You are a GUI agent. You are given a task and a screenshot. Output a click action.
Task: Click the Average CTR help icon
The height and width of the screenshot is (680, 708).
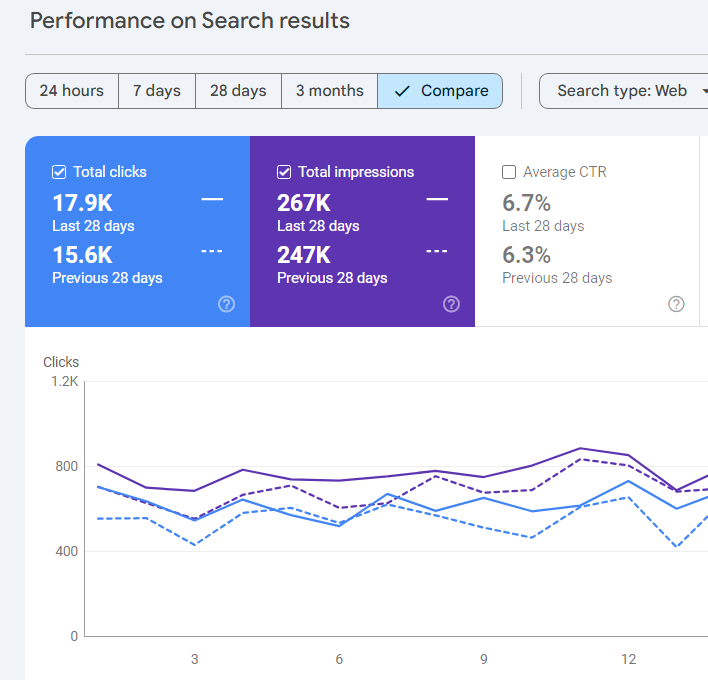[676, 304]
